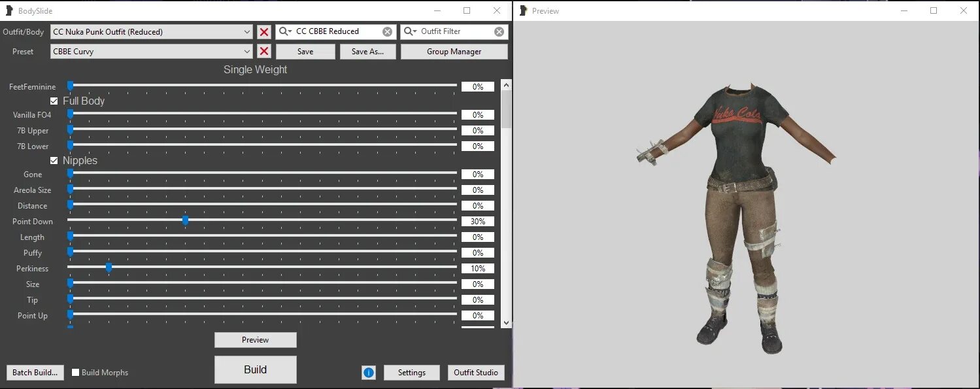
Task: Click the slider list scrollbar down arrow
Action: coord(506,322)
